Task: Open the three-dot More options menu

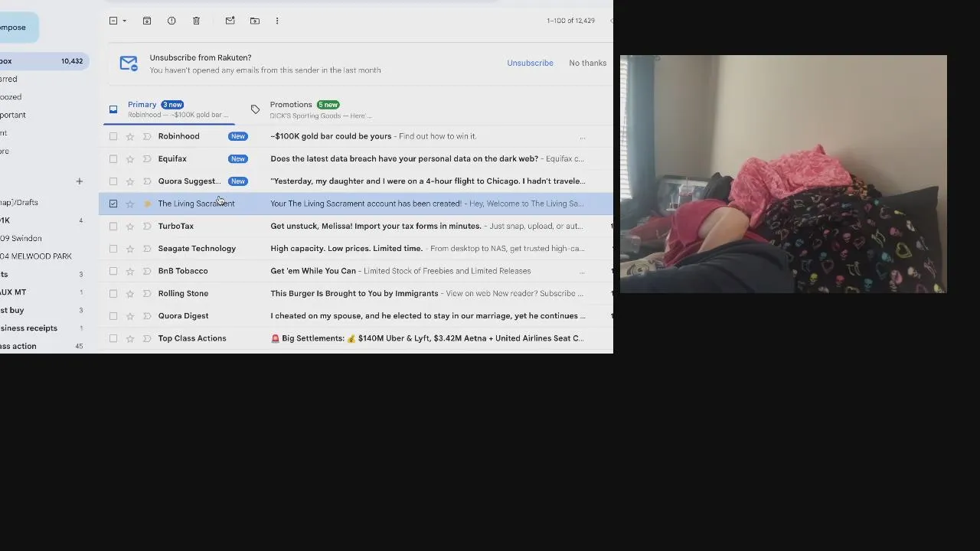Action: (x=277, y=21)
